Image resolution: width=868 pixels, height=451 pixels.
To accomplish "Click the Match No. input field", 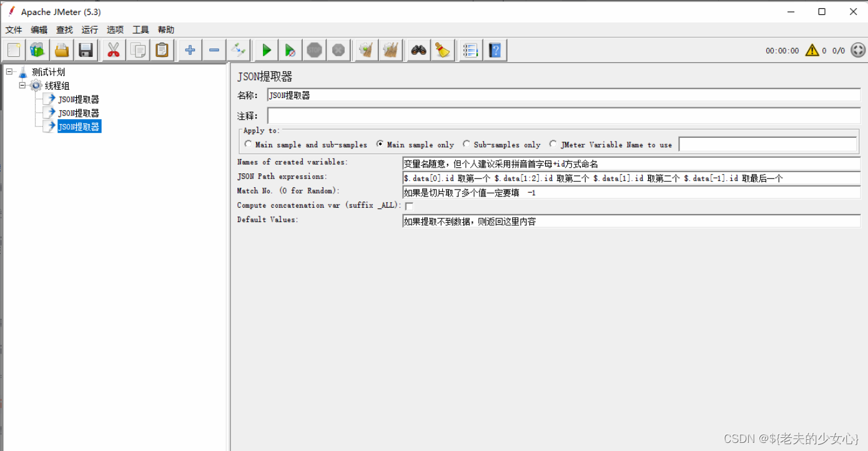I will pyautogui.click(x=631, y=192).
